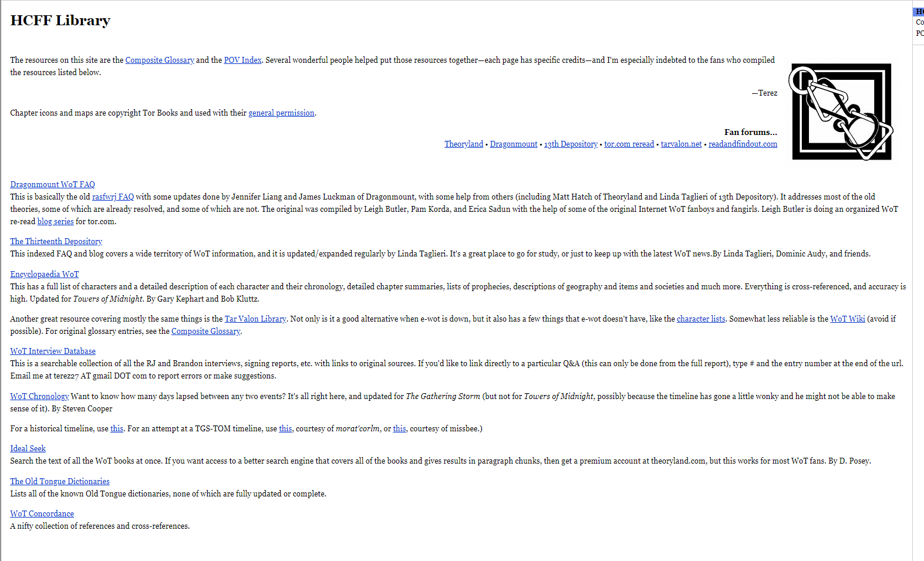Visit the Tar Valon Library link
This screenshot has width=924, height=561.
click(255, 319)
